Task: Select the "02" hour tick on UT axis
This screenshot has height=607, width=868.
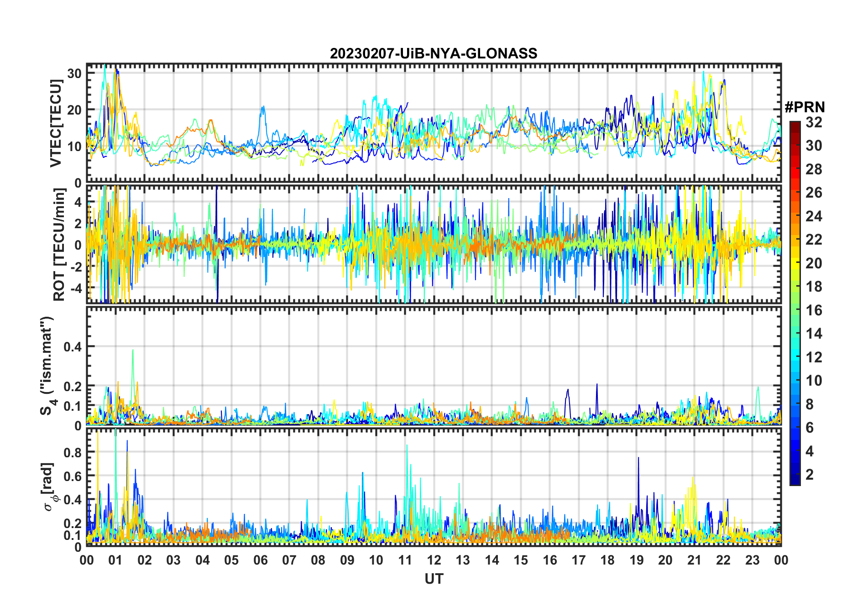Action: click(145, 560)
